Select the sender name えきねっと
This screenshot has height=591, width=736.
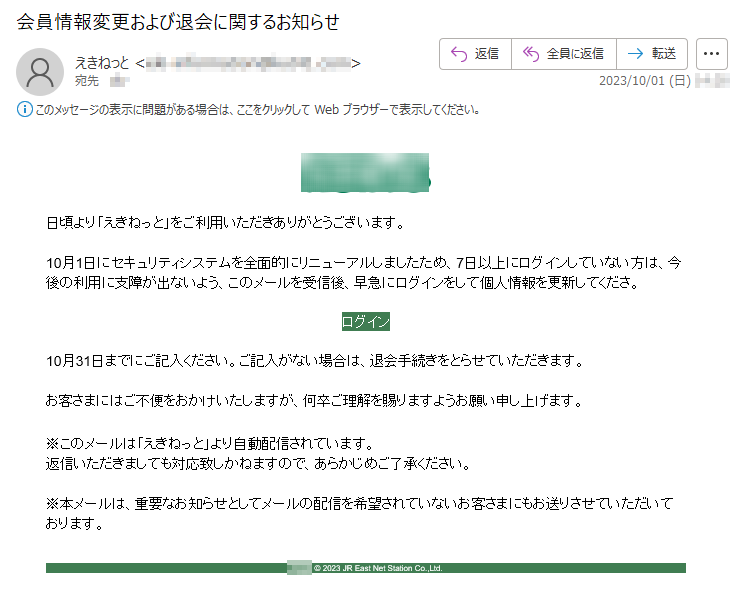tap(102, 64)
